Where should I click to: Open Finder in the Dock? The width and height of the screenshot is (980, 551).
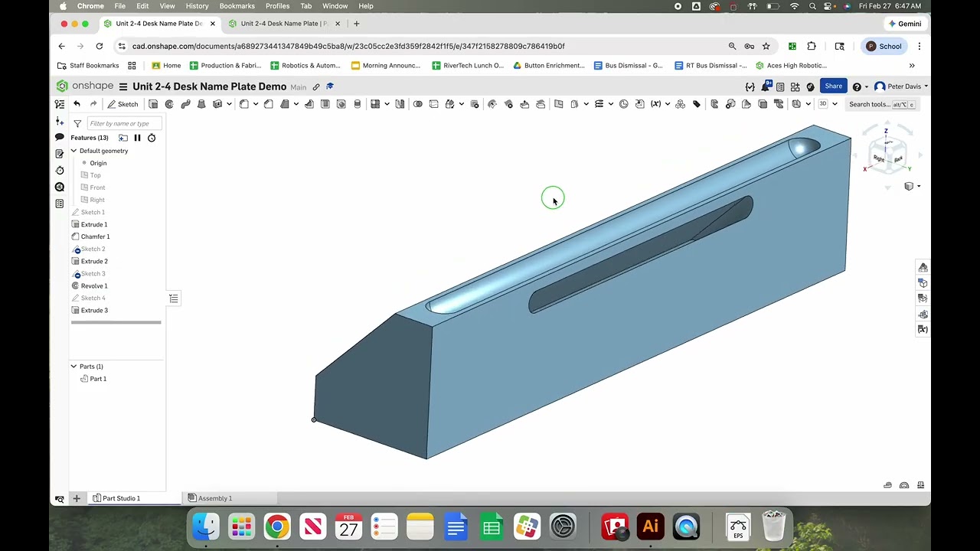(x=206, y=527)
